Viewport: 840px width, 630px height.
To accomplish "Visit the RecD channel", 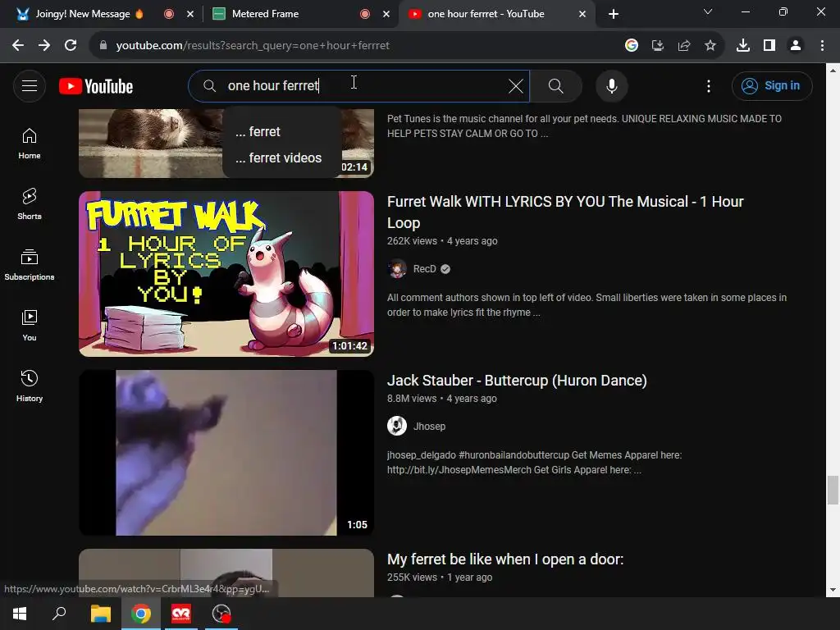I will point(424,269).
